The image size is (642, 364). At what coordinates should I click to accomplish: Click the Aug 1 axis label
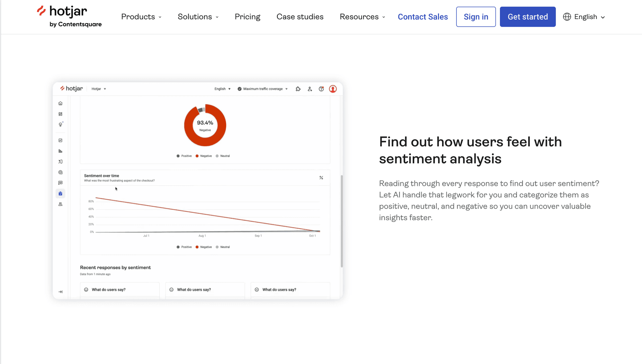tap(202, 236)
